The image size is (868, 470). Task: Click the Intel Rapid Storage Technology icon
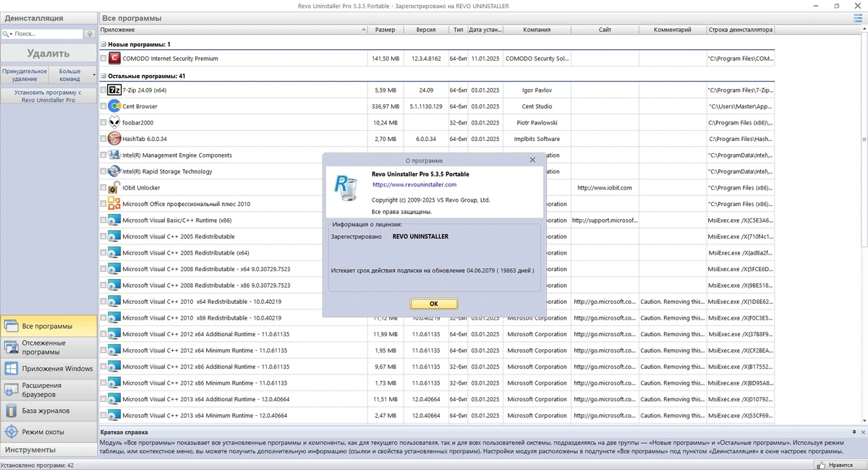tap(114, 171)
